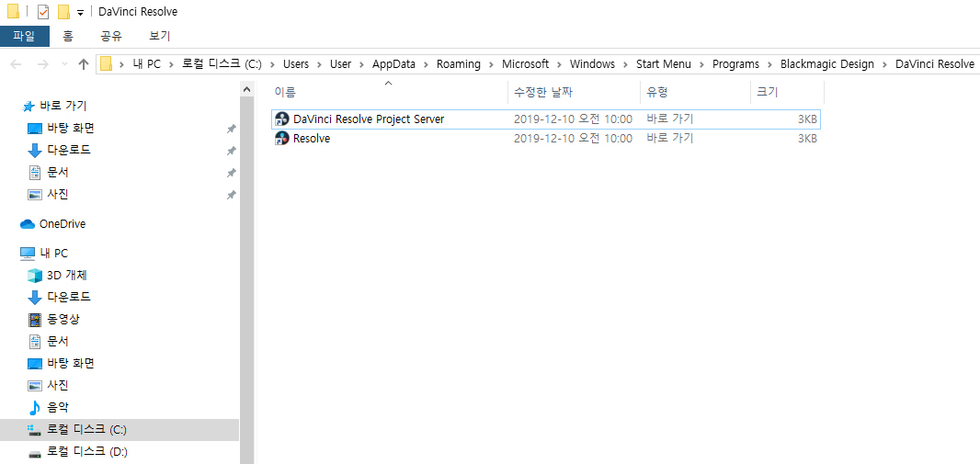Image resolution: width=980 pixels, height=464 pixels.
Task: Click the pin icon next to pinned 다운로드
Action: coord(231,151)
